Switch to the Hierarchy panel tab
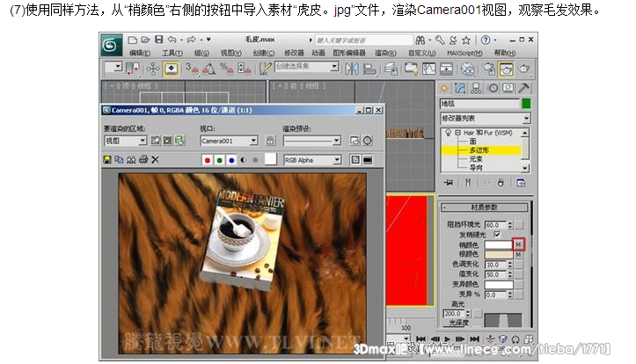Image resolution: width=636 pixels, height=364 pixels. (x=476, y=88)
